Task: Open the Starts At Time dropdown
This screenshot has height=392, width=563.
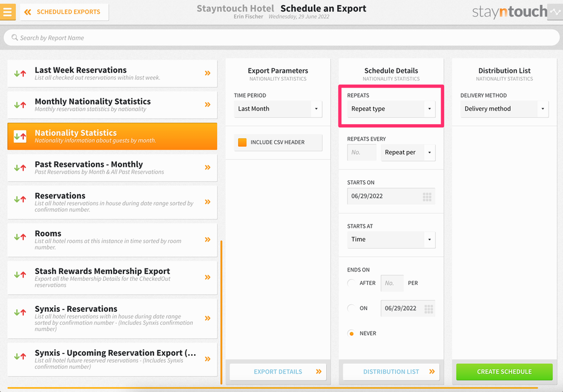Action: click(391, 240)
